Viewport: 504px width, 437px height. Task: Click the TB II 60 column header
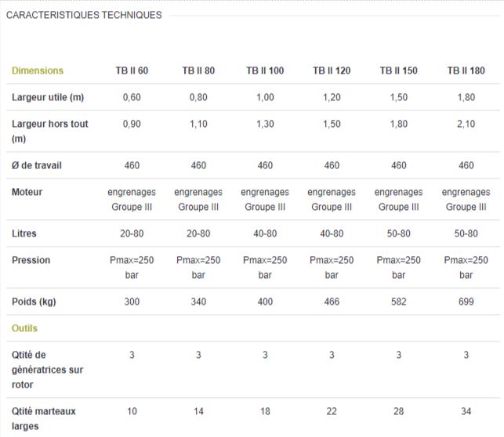[132, 70]
